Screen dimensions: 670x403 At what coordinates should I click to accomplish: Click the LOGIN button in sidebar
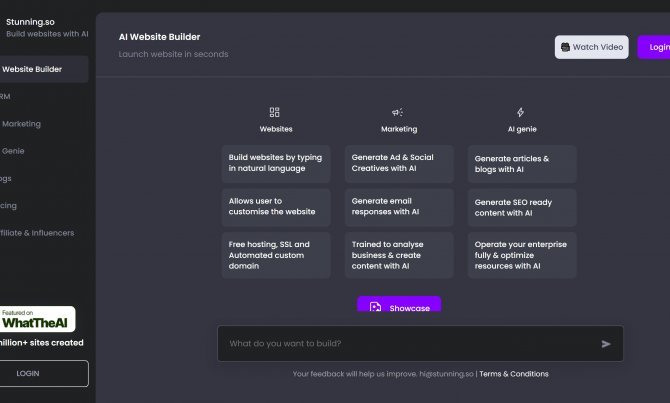tap(44, 374)
